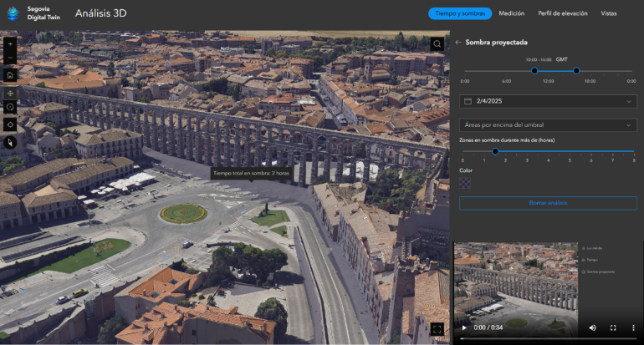Open the map search magnifier
Image resolution: width=644 pixels, height=345 pixels.
click(437, 43)
